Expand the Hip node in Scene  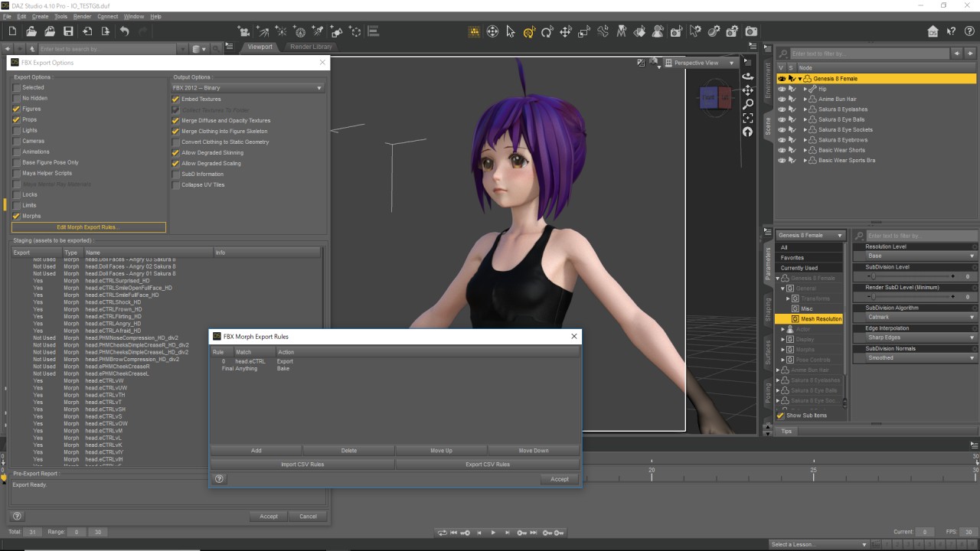[805, 89]
